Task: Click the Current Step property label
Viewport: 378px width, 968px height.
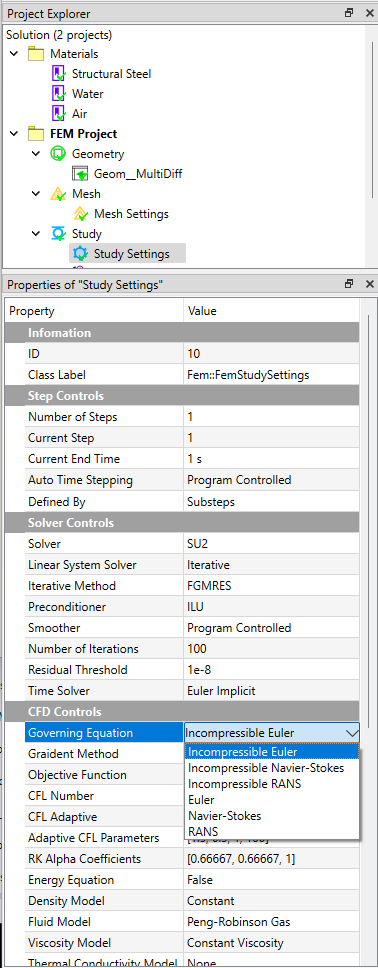Action: point(61,438)
